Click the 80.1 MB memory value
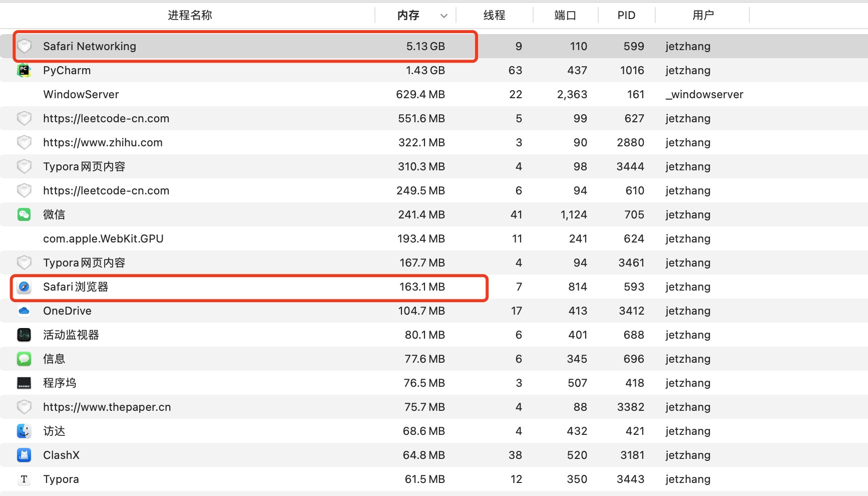The height and width of the screenshot is (496, 868). tap(425, 335)
